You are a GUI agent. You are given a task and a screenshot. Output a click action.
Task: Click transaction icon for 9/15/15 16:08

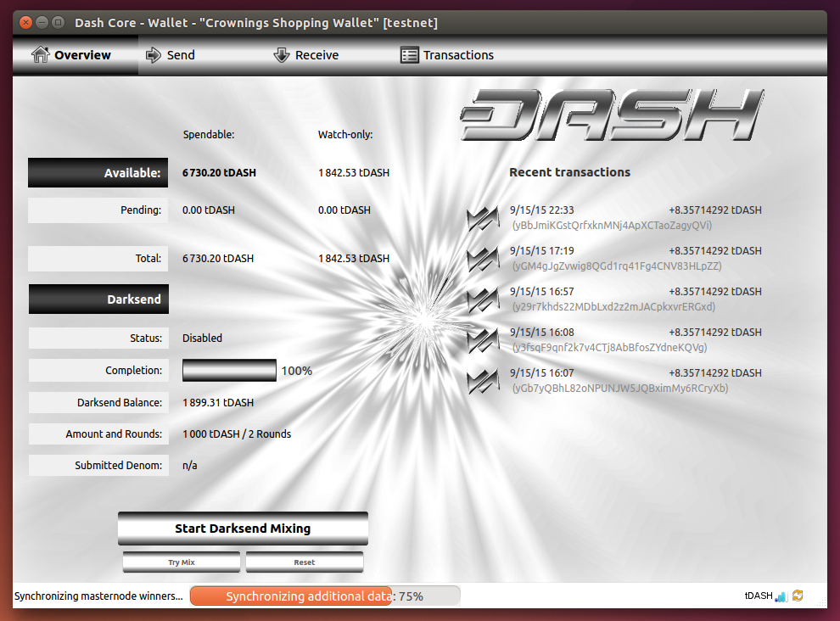(484, 340)
